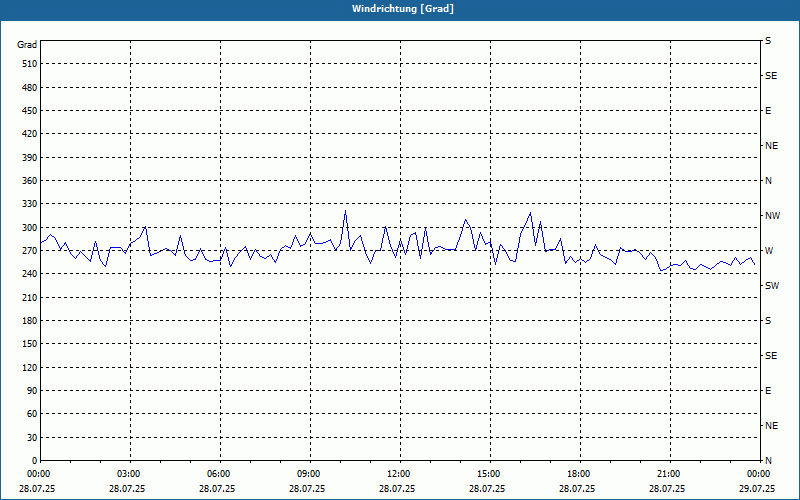Screen dimensions: 800x500
Task: Pick the 120 degree axis label
Action: tap(30, 367)
